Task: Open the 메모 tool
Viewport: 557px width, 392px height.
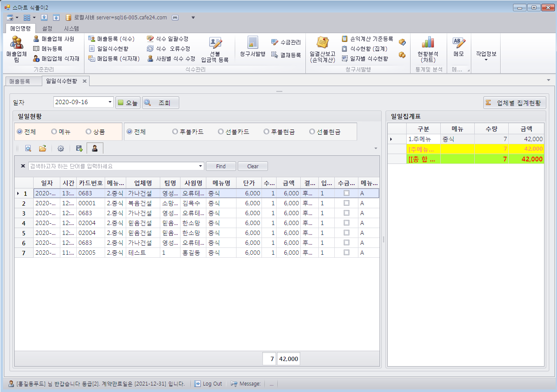Action: click(458, 47)
